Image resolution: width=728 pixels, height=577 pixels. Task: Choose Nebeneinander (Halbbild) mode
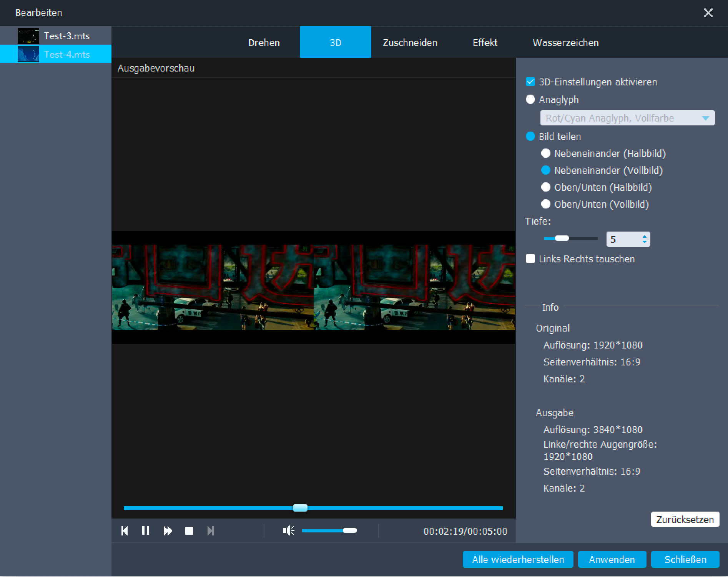click(546, 153)
